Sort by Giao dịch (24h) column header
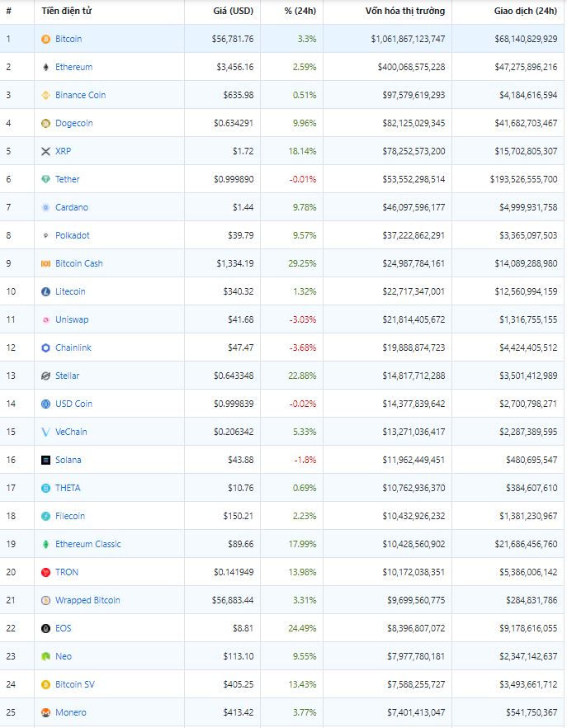The height and width of the screenshot is (728, 567). pyautogui.click(x=525, y=11)
